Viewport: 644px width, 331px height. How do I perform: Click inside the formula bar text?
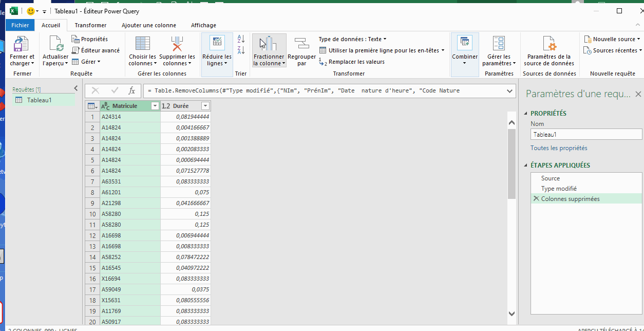coord(324,90)
